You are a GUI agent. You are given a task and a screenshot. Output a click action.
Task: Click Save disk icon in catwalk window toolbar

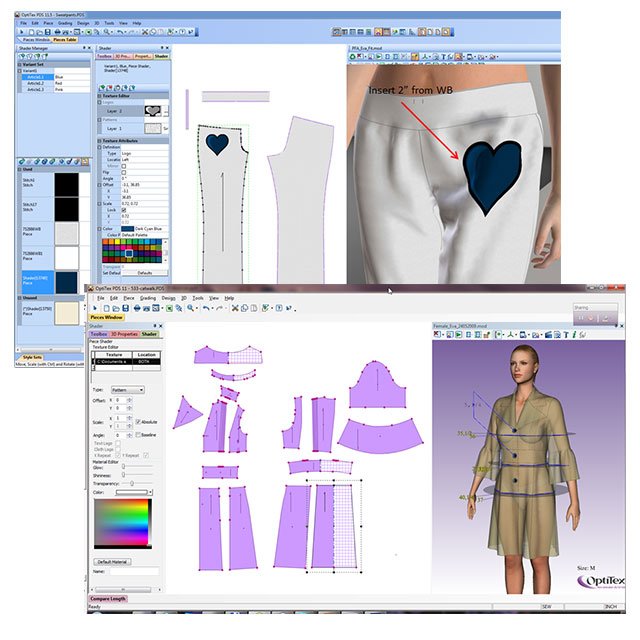click(125, 308)
